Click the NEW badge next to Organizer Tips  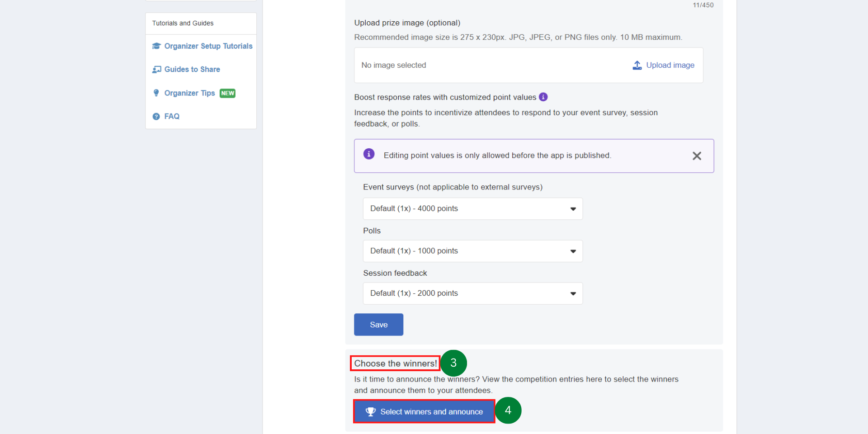[227, 93]
